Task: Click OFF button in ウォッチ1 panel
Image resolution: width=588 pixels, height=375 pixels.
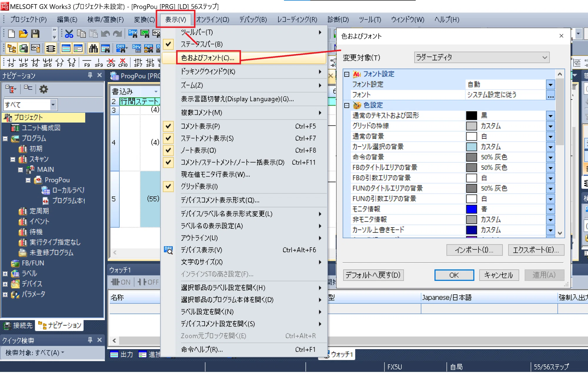Action: click(x=148, y=282)
